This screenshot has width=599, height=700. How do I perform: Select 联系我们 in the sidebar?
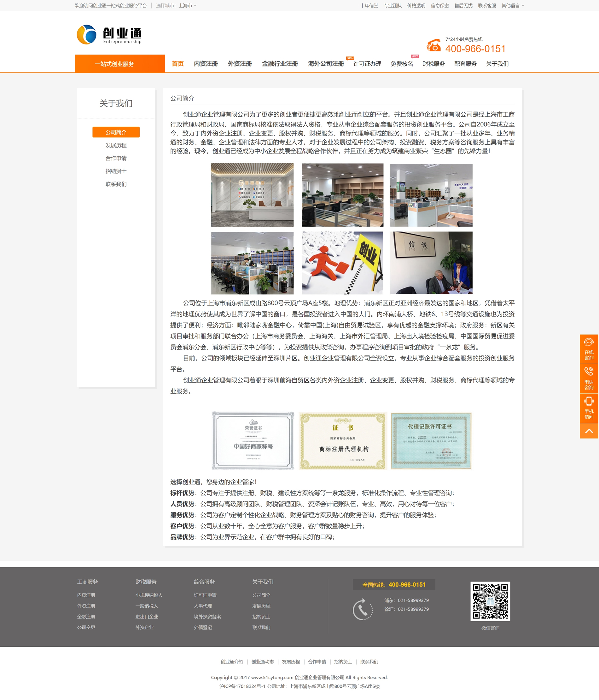pyautogui.click(x=116, y=184)
